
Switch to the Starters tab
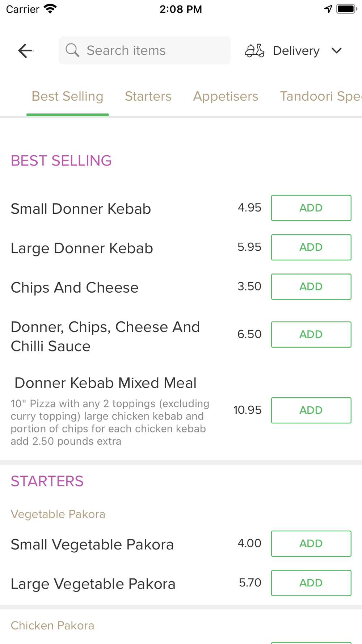[148, 96]
